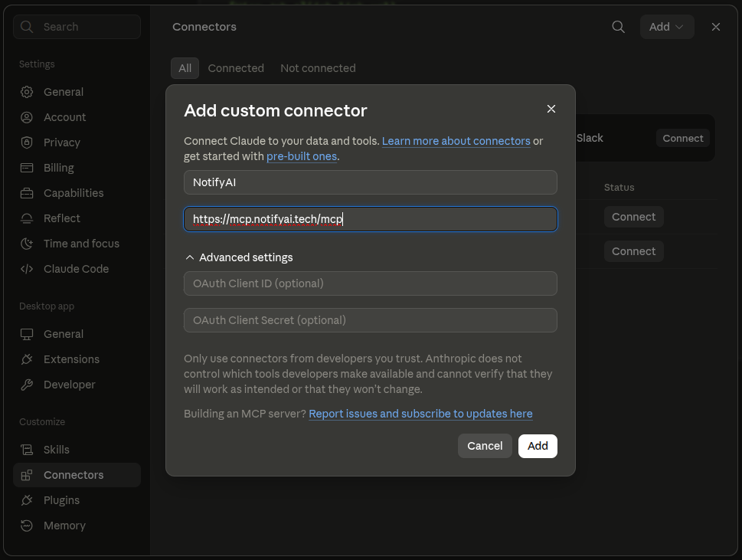Click the Status column header
The image size is (742, 560).
pyautogui.click(x=619, y=188)
